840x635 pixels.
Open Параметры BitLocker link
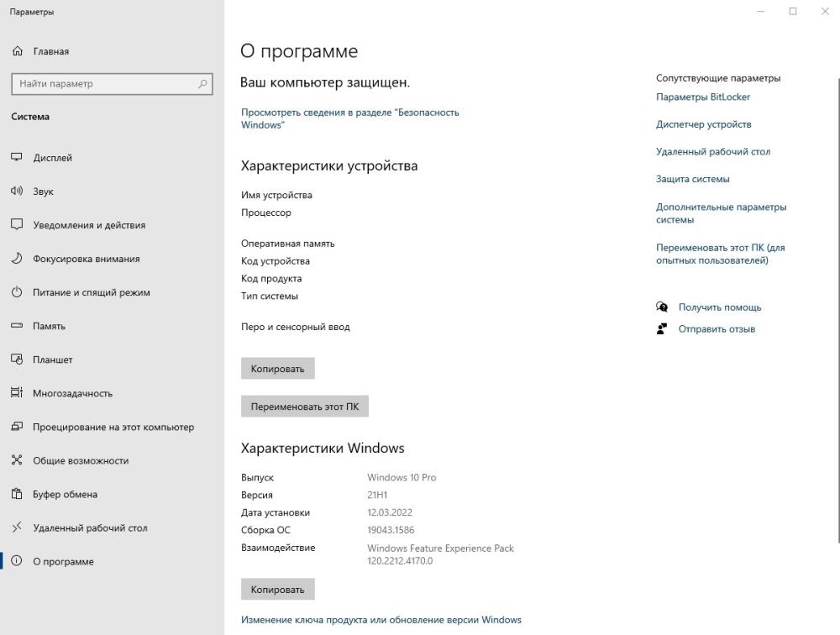click(703, 97)
